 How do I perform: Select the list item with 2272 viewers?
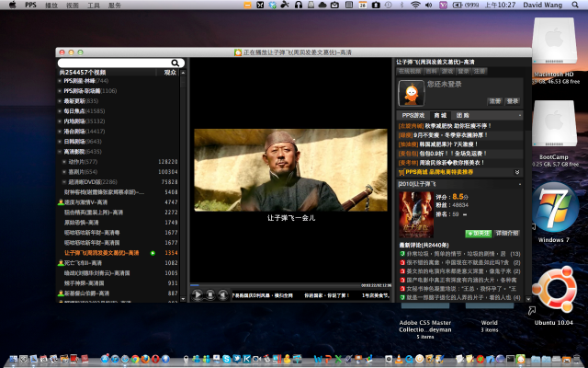click(x=119, y=213)
